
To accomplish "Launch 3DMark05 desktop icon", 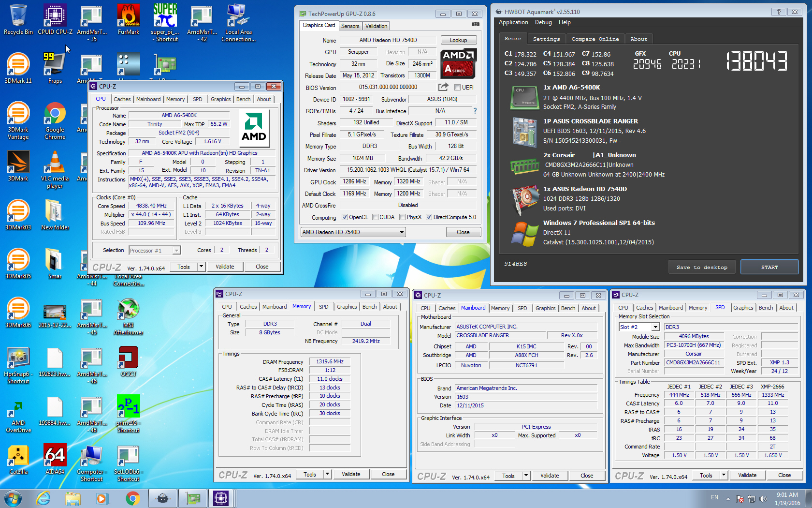I will point(18,264).
